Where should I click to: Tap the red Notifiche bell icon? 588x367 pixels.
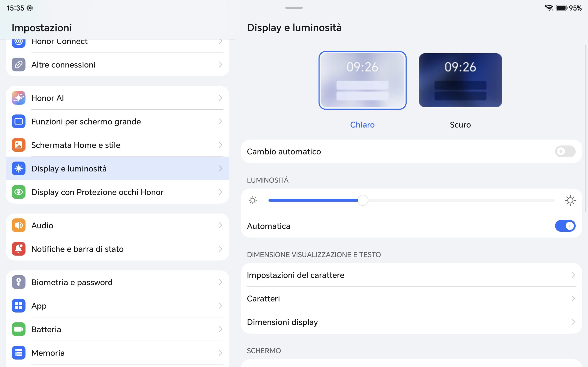click(x=18, y=249)
